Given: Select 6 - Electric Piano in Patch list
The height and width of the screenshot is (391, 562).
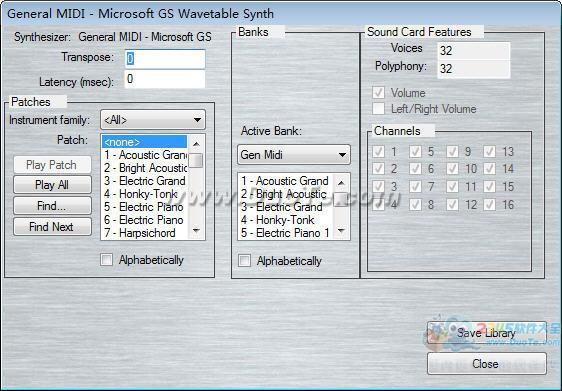Looking at the screenshot, I should pyautogui.click(x=144, y=220).
